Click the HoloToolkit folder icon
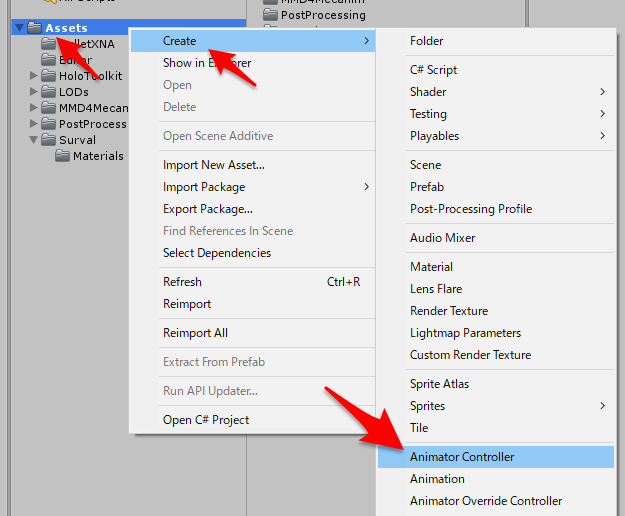The height and width of the screenshot is (516, 625). (x=48, y=76)
